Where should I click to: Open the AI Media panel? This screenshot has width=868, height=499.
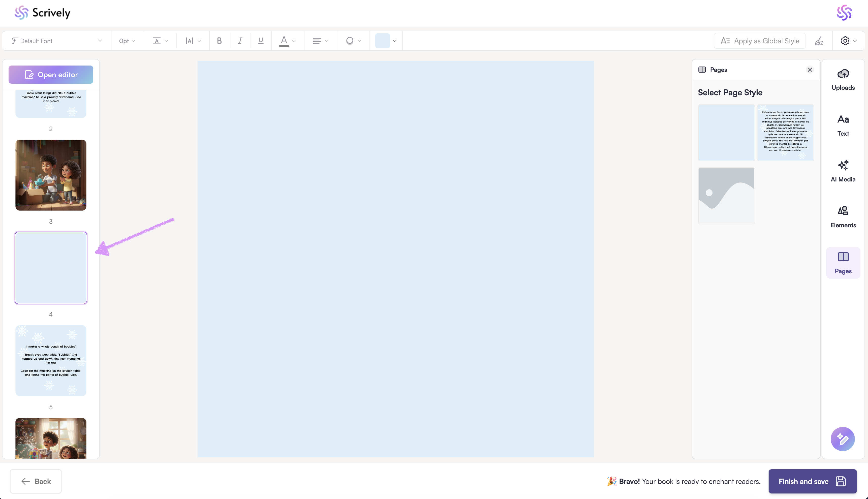tap(843, 171)
